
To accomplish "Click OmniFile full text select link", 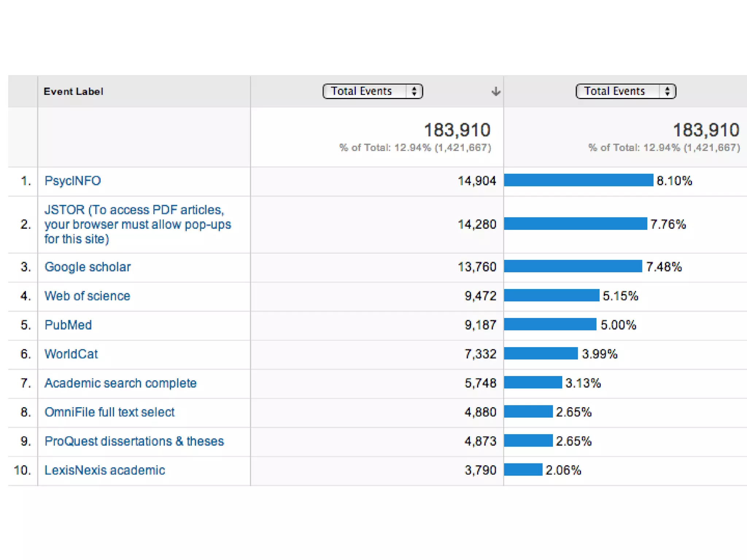I will click(x=109, y=412).
